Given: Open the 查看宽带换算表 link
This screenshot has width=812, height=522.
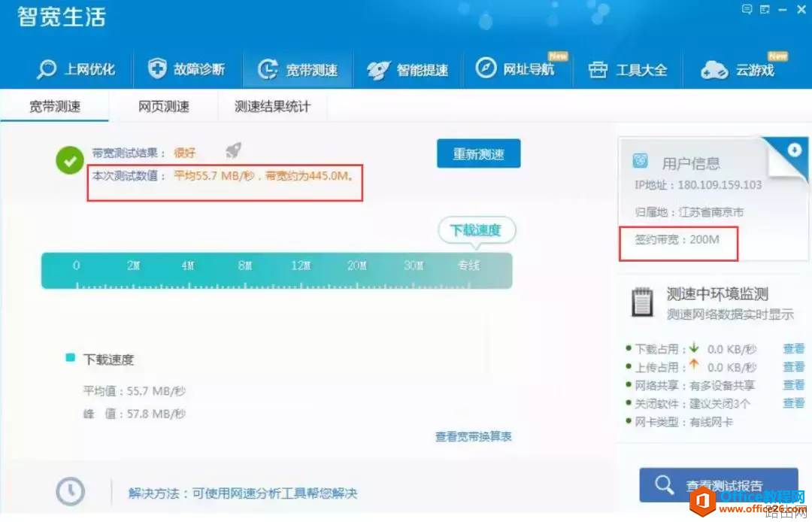Looking at the screenshot, I should [x=474, y=436].
